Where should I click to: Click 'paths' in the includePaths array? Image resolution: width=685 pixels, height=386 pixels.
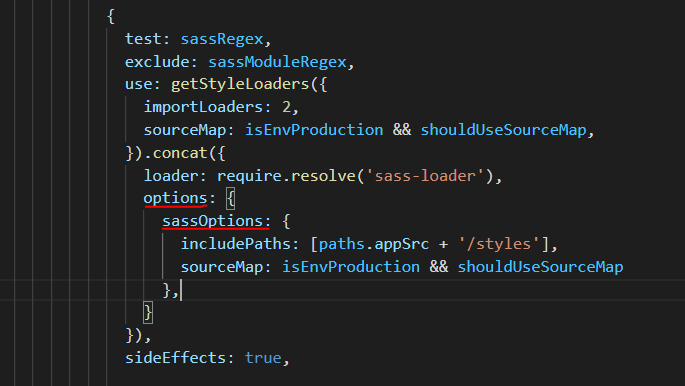pos(342,244)
